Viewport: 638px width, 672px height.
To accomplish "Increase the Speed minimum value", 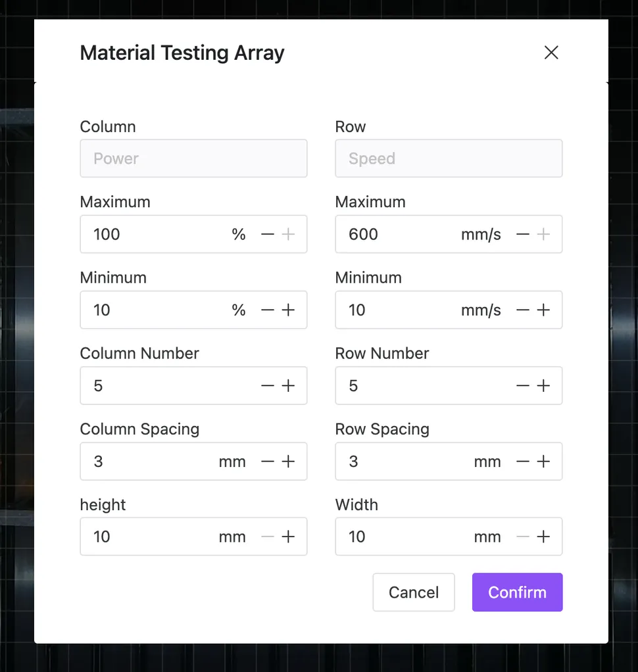I will (543, 310).
